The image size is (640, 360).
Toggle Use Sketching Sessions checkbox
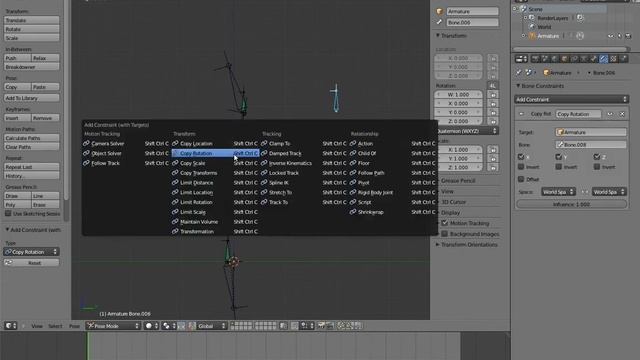[8, 213]
